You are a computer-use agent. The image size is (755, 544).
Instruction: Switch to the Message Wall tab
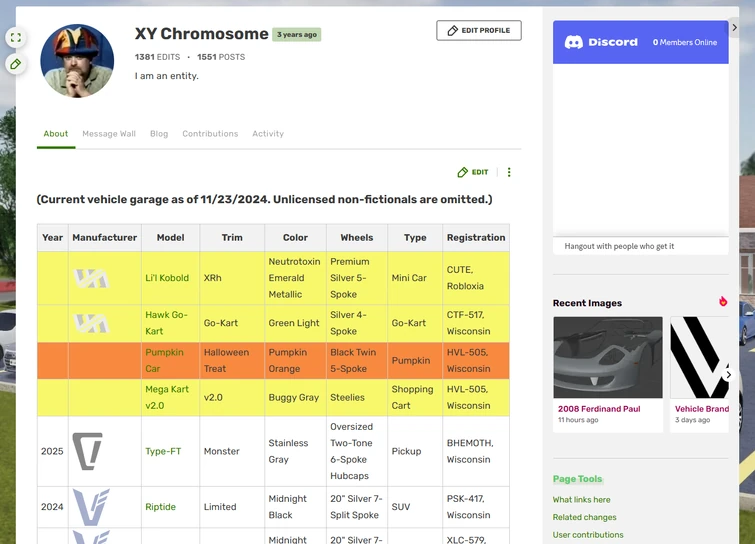coord(109,134)
